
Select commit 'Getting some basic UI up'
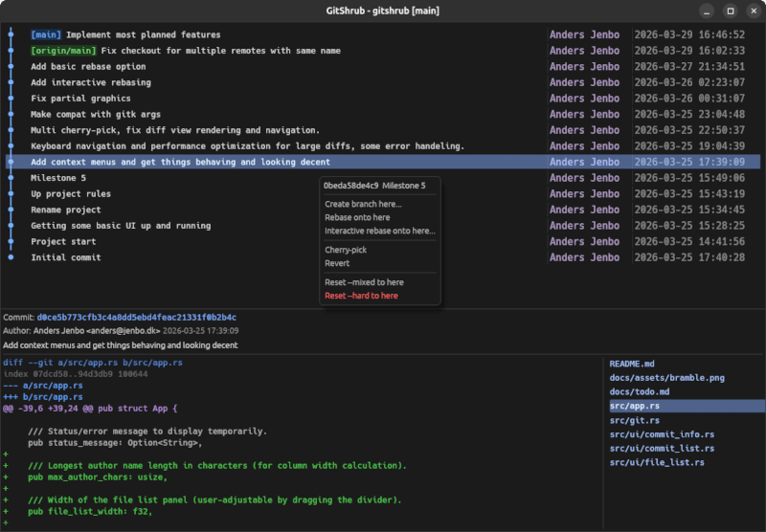click(x=382, y=226)
